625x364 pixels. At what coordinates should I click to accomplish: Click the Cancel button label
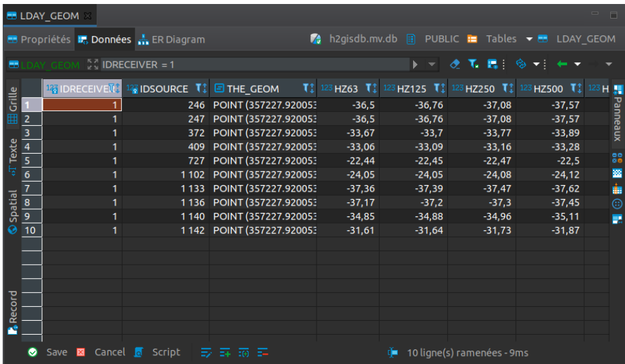click(110, 352)
